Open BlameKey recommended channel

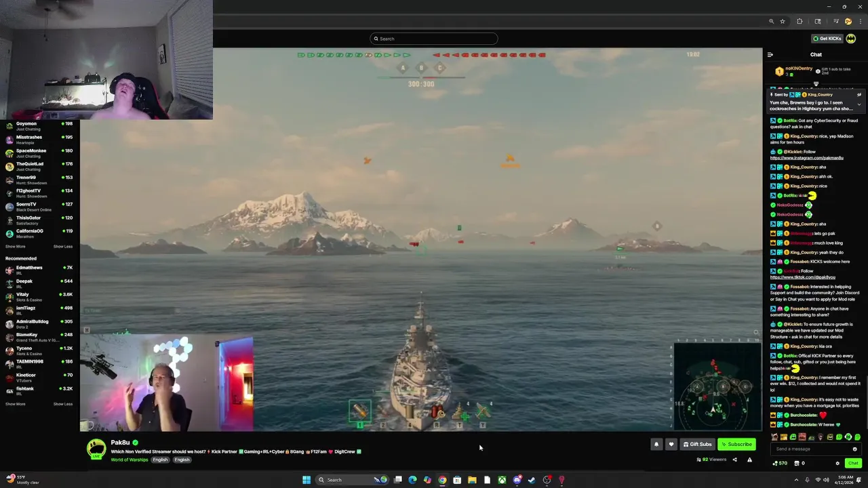click(x=39, y=337)
